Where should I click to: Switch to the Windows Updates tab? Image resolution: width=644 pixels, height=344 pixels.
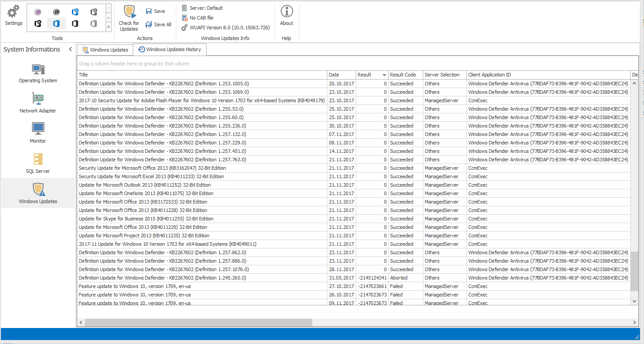(105, 50)
